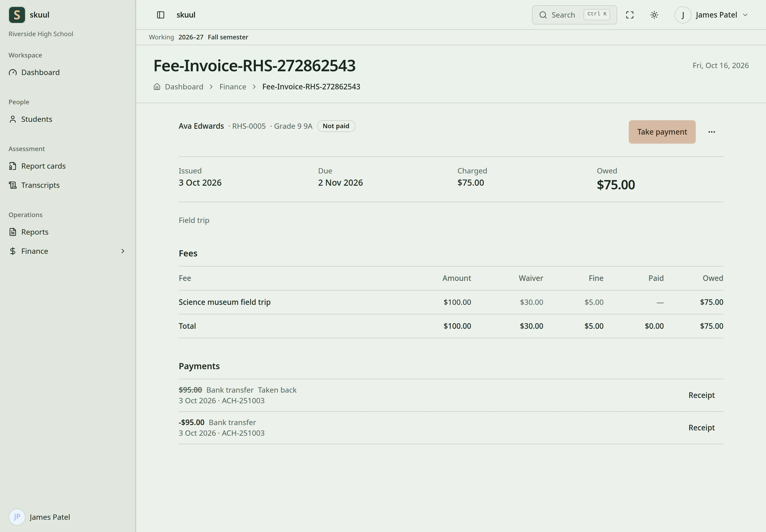Screen dimensions: 766x532
Task: Open the Search field
Action: (574, 15)
